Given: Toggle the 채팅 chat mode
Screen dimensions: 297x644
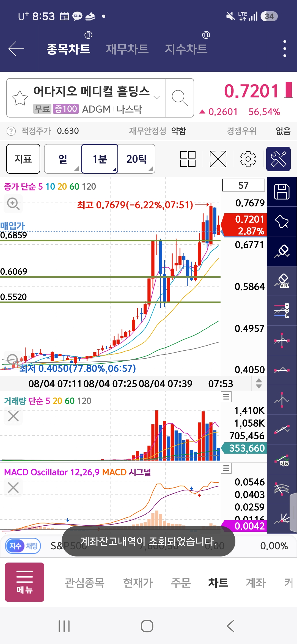Looking at the screenshot, I should point(32,546).
